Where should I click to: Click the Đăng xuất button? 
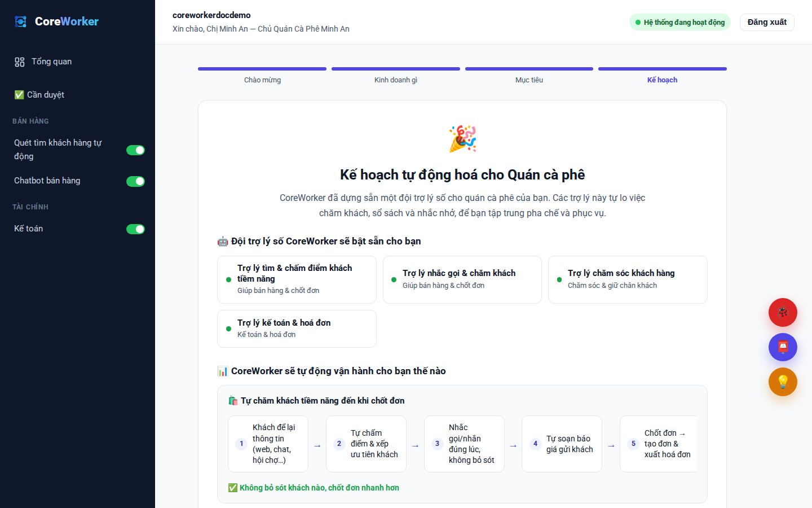(x=767, y=22)
